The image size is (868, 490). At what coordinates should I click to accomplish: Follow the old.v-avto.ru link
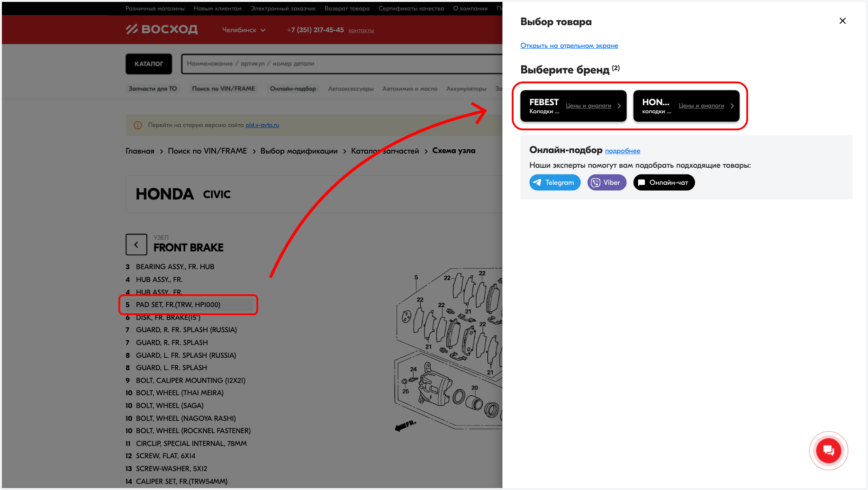coord(262,125)
